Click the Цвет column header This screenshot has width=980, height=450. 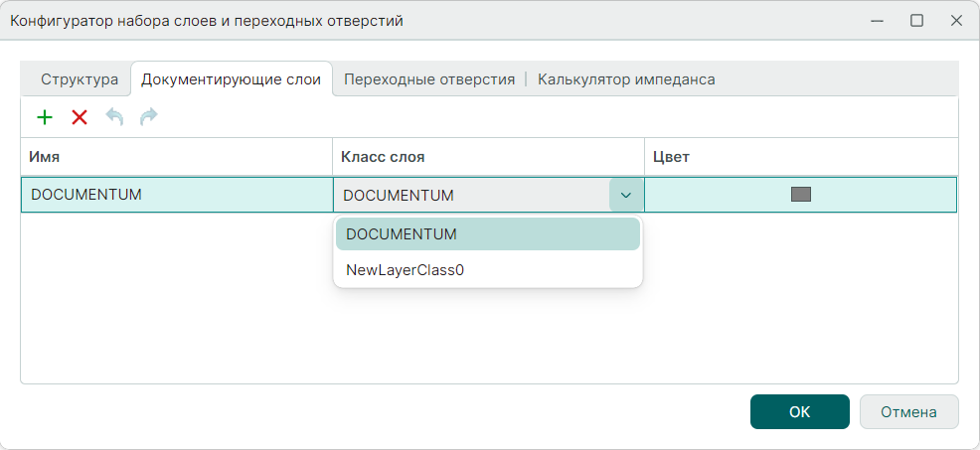801,157
